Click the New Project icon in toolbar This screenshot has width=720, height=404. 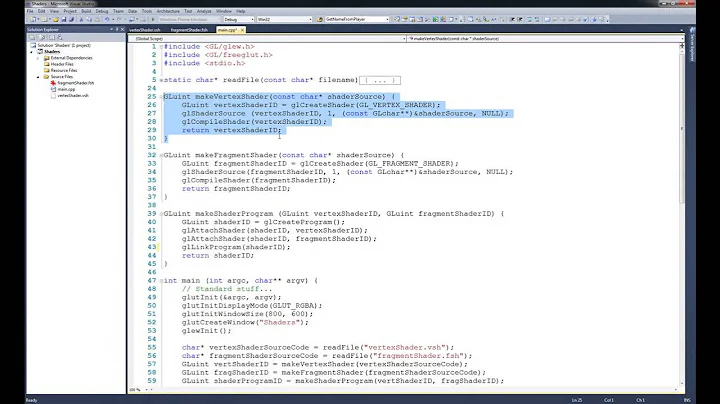(33, 19)
